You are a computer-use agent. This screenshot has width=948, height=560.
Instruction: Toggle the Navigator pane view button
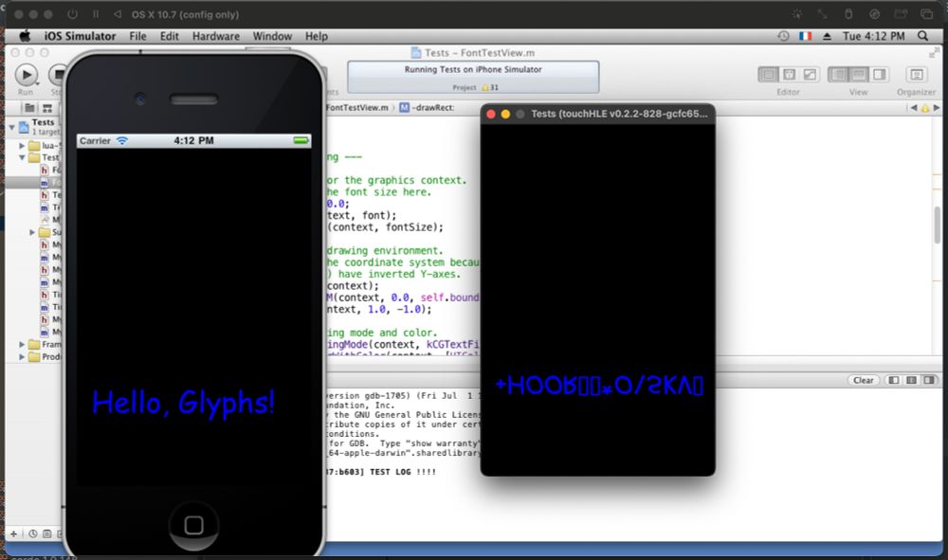pos(838,74)
